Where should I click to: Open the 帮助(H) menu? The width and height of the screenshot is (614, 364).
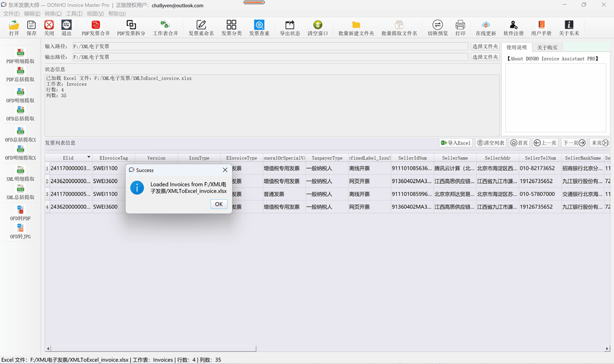click(117, 13)
